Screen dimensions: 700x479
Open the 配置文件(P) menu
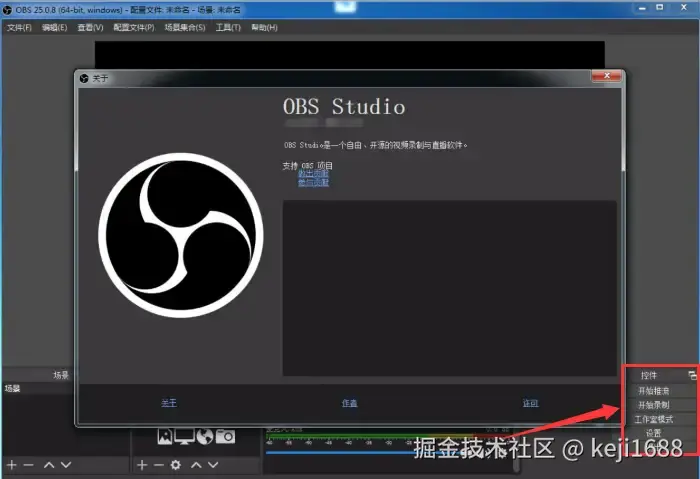(x=134, y=28)
